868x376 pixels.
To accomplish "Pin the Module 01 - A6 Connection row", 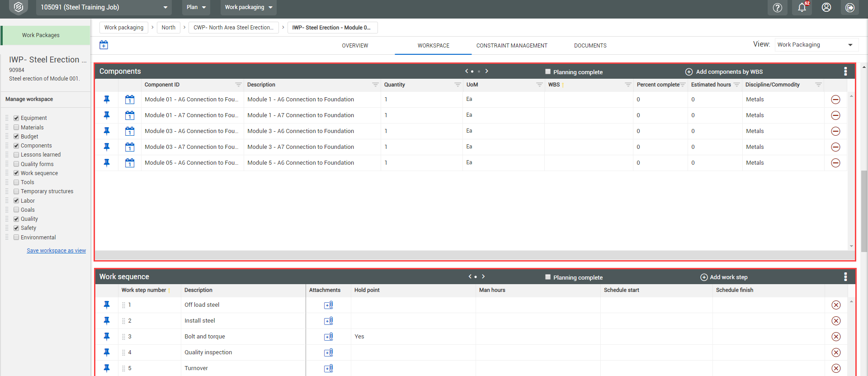I will 107,100.
